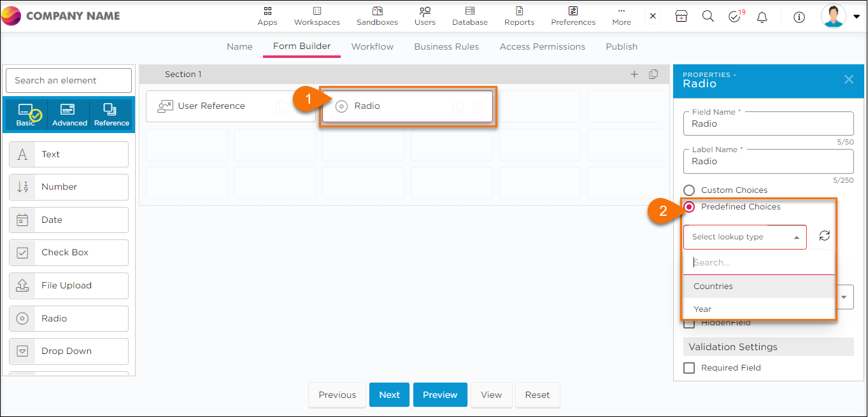Switch to the Form Builder tab

[x=302, y=46]
